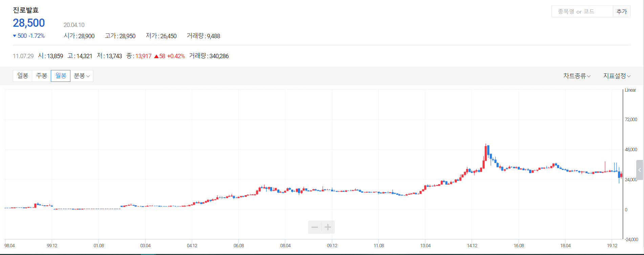Click the 종목명 or 코드 search field
Screen dimensions: 644x255
click(582, 11)
